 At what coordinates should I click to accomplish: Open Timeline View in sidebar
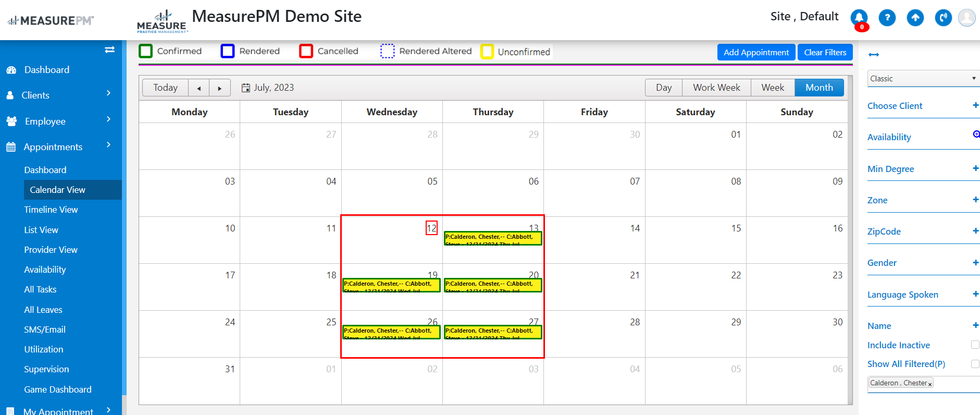point(51,210)
